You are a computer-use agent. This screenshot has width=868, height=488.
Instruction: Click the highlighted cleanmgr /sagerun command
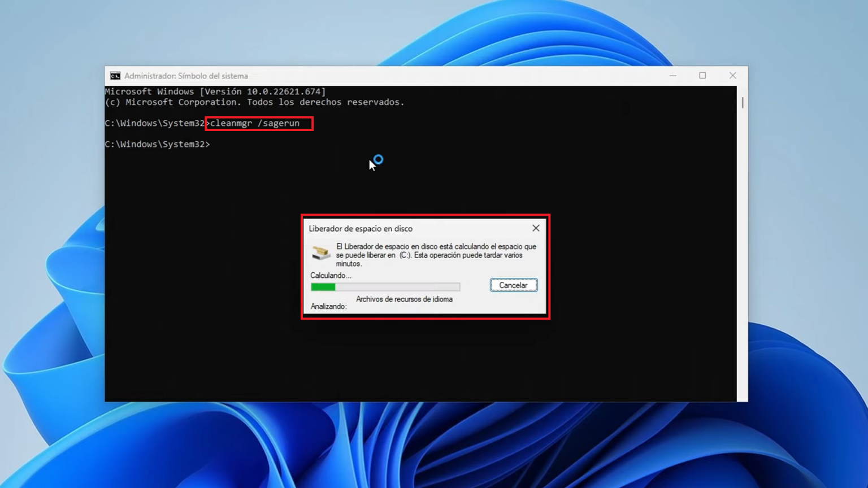tap(259, 123)
